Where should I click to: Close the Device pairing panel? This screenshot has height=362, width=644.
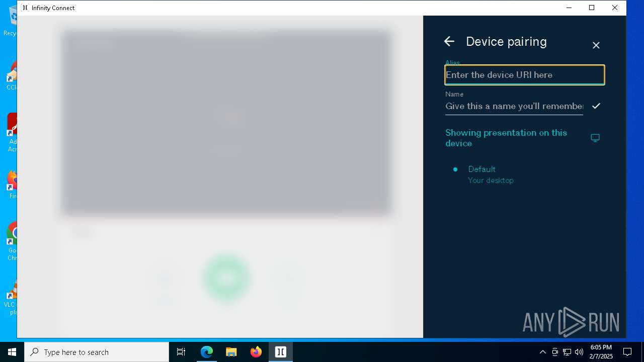(x=596, y=45)
